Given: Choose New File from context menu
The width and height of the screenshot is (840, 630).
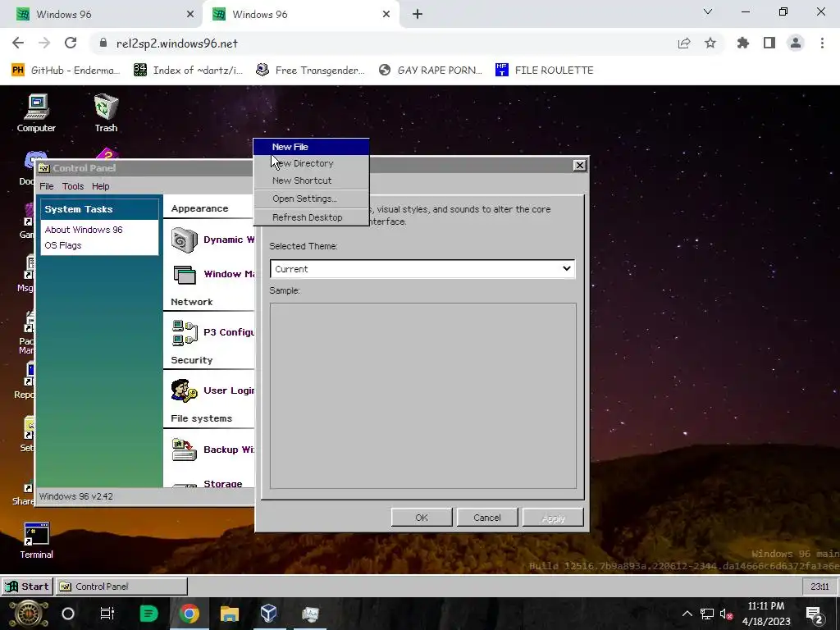Looking at the screenshot, I should pos(311,147).
